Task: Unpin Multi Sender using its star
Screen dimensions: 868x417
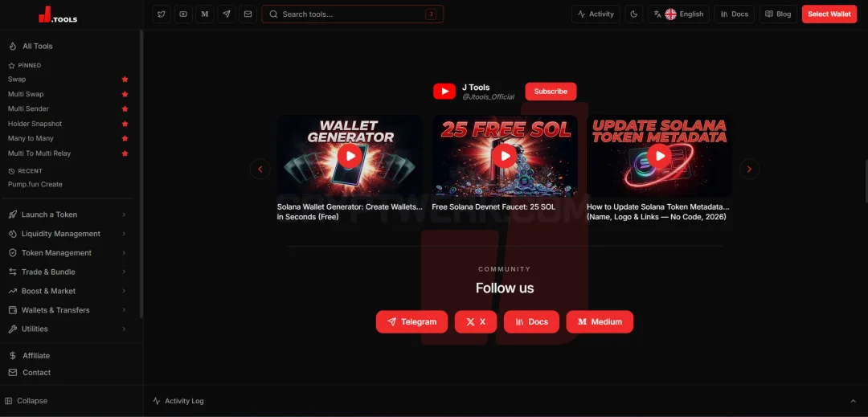Action: click(125, 109)
